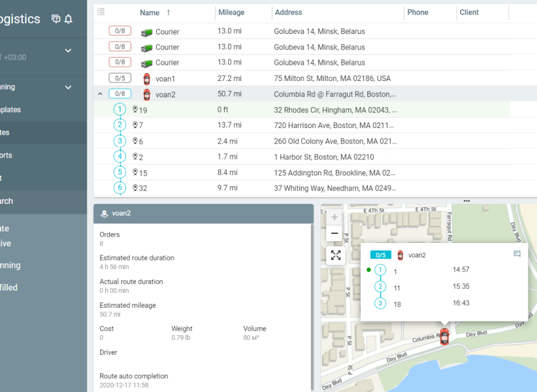Open the table column list settings icon
The image size is (537, 392).
point(101,12)
